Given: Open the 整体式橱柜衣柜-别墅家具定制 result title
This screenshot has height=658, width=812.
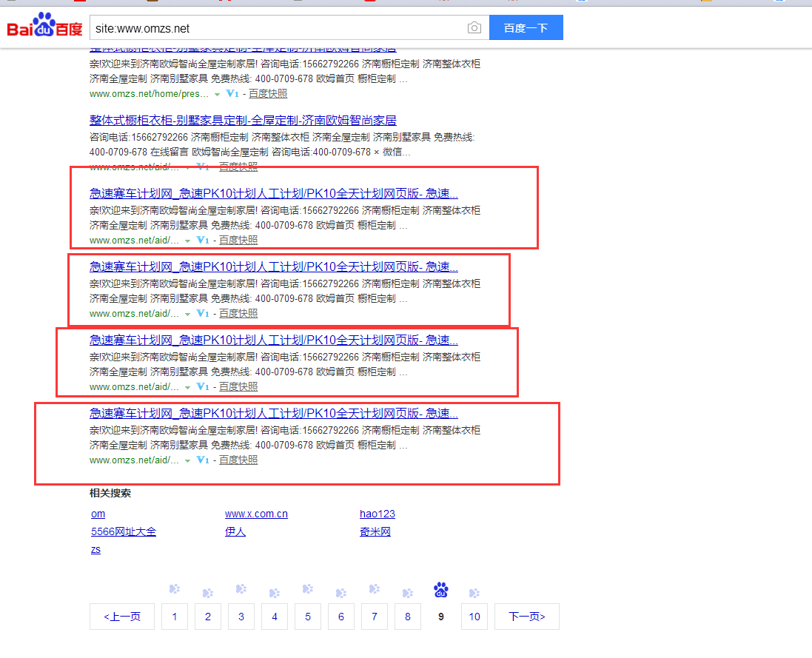Looking at the screenshot, I should (x=243, y=121).
